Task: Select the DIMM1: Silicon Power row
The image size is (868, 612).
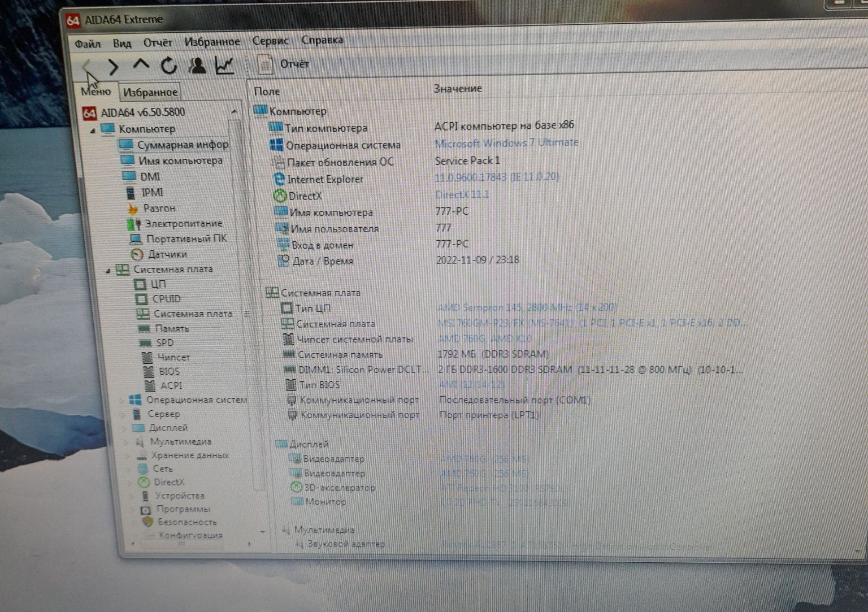Action: 356,370
